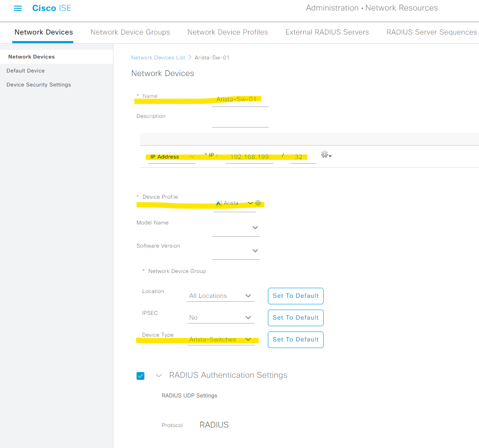Open the Device Type Arista-Switches dropdown
This screenshot has width=479, height=448.
point(221,340)
